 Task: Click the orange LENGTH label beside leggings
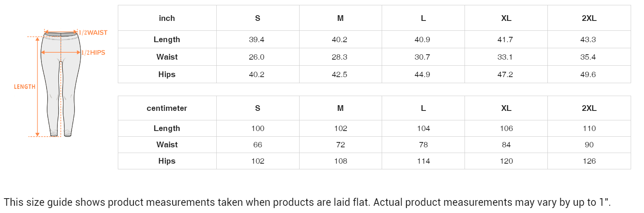25,87
